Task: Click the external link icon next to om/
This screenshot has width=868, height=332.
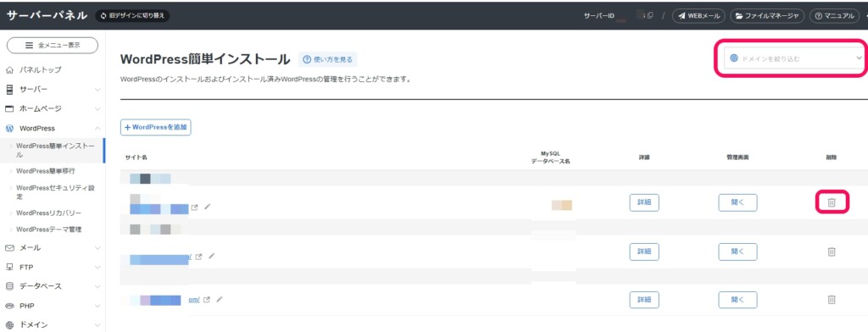Action: click(x=207, y=300)
